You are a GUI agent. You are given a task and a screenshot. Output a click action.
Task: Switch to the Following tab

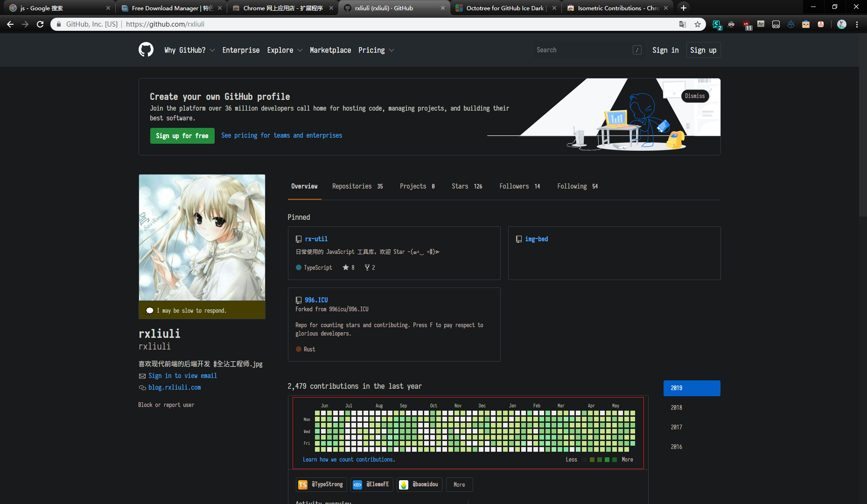tap(577, 186)
